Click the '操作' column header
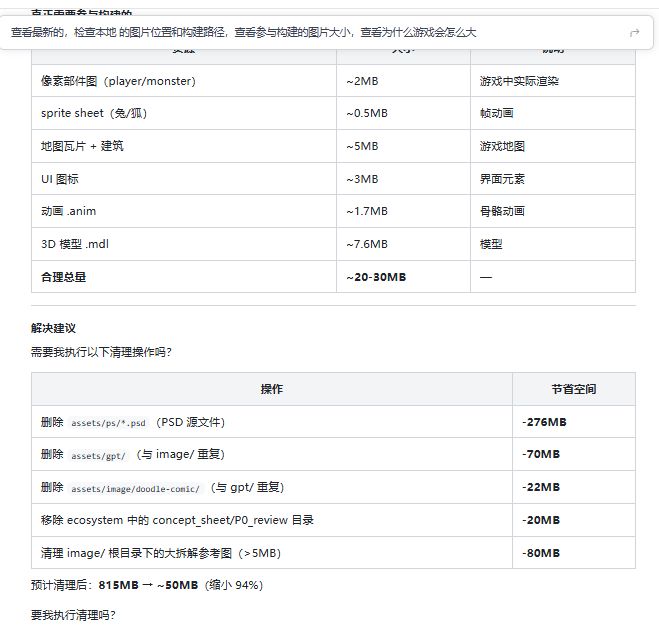 [x=272, y=389]
